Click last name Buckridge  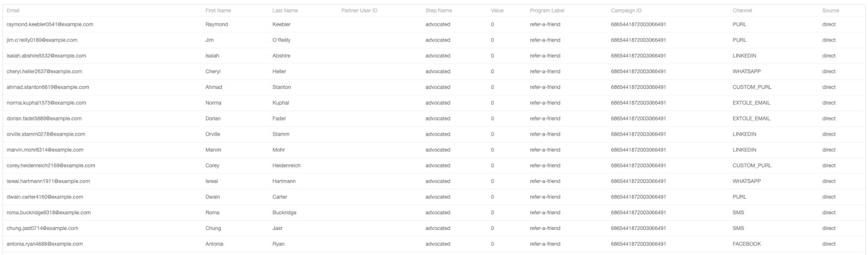[x=284, y=213]
